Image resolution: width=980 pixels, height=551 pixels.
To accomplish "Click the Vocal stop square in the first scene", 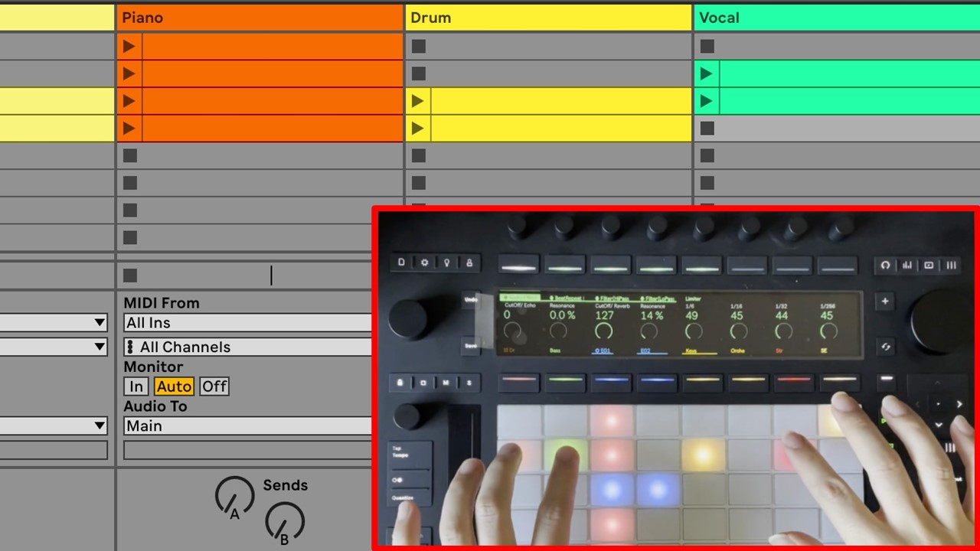I will tap(707, 46).
